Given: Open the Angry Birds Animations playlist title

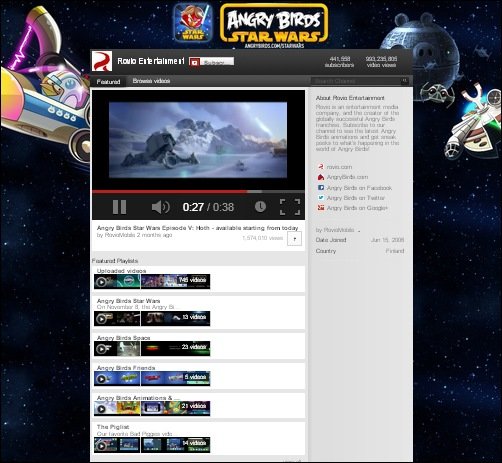Looking at the screenshot, I should tap(138, 398).
